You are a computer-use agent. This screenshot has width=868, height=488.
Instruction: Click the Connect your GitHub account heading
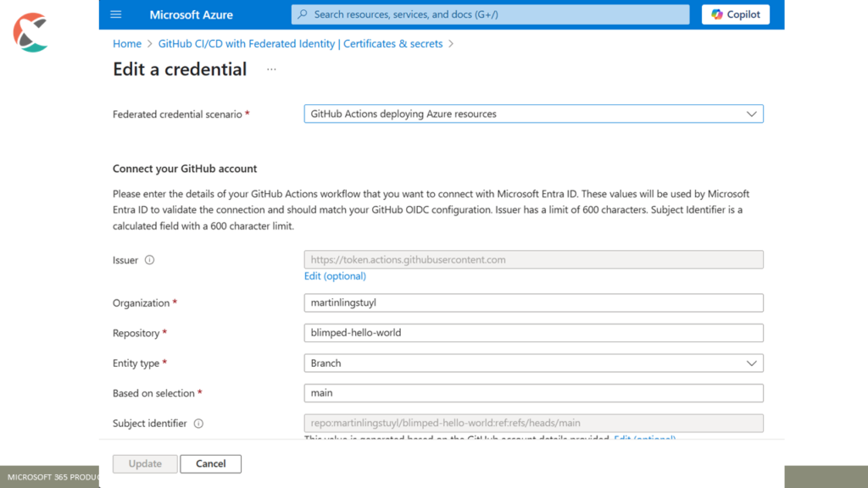coord(185,169)
